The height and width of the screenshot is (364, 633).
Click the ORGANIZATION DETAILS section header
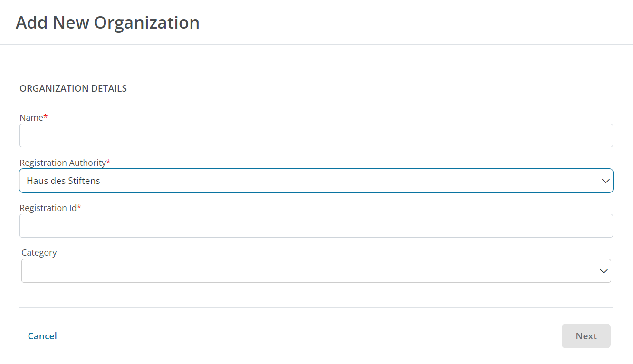click(x=73, y=88)
